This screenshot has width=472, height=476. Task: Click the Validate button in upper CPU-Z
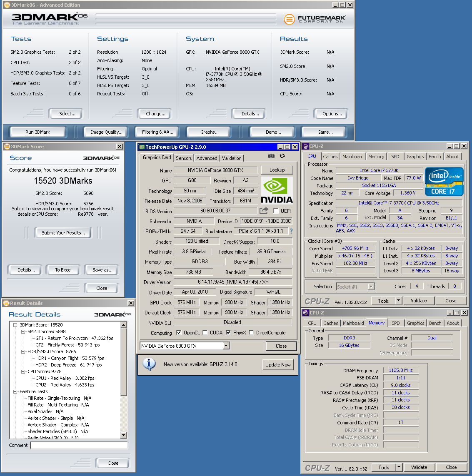419,301
